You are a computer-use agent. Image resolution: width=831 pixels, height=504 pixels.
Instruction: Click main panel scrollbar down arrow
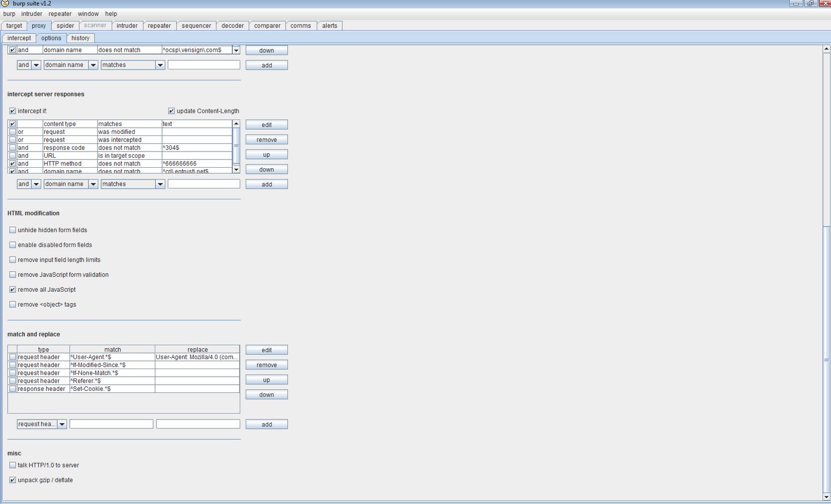coord(826,497)
